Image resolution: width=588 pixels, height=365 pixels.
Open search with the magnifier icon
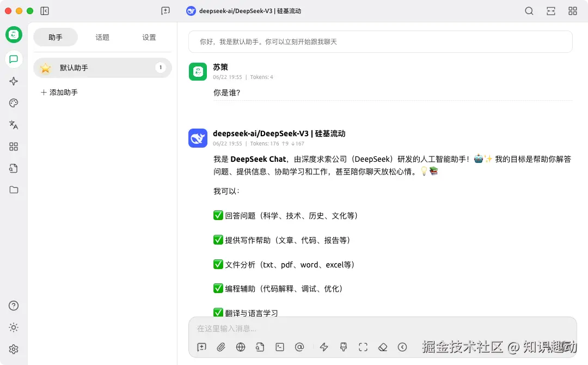pos(529,11)
